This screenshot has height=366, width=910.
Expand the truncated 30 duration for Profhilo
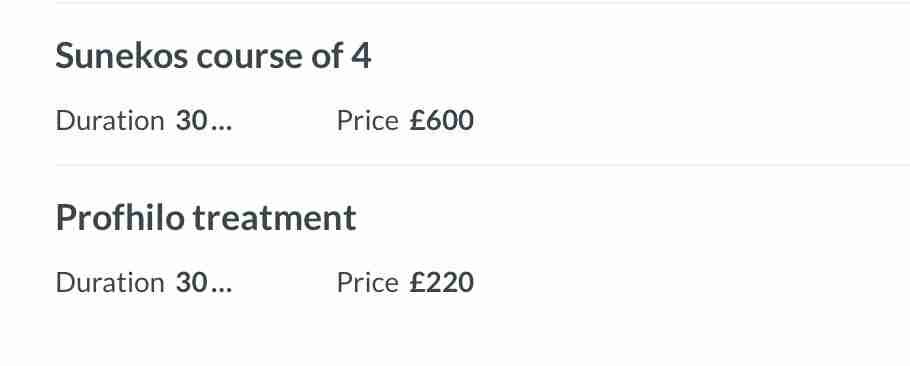tap(204, 282)
